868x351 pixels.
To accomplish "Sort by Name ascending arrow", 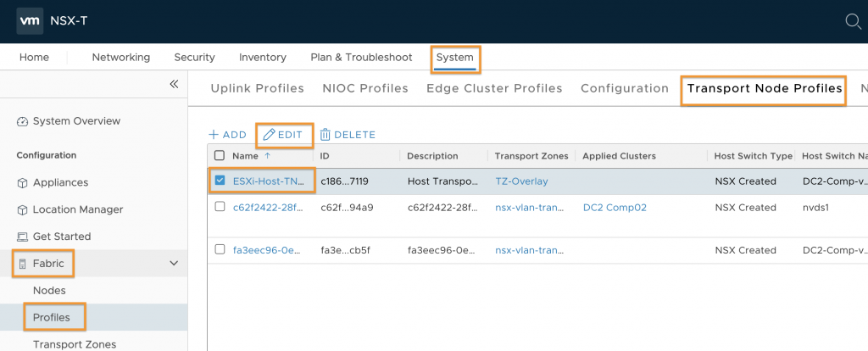I will pyautogui.click(x=267, y=156).
